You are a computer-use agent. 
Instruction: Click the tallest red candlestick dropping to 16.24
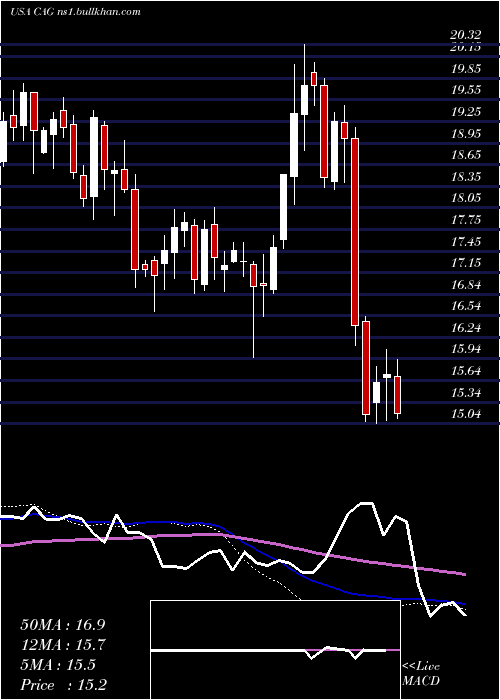[355, 232]
